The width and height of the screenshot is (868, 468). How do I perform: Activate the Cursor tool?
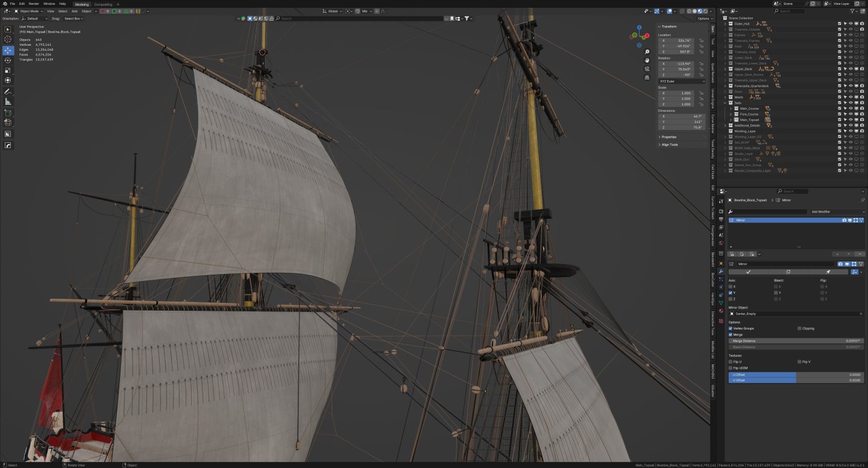click(x=8, y=39)
